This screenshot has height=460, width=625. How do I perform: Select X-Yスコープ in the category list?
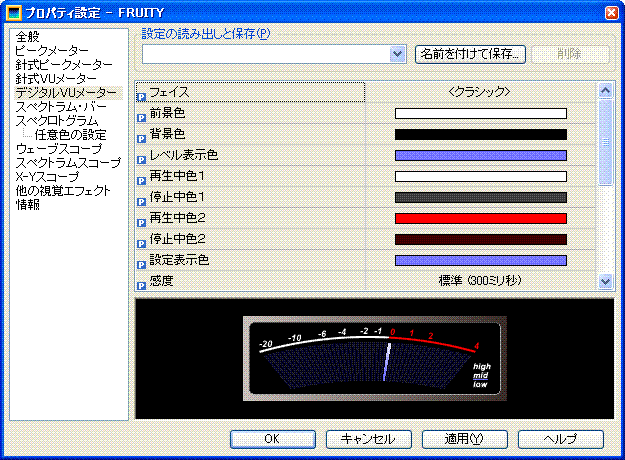pos(46,177)
